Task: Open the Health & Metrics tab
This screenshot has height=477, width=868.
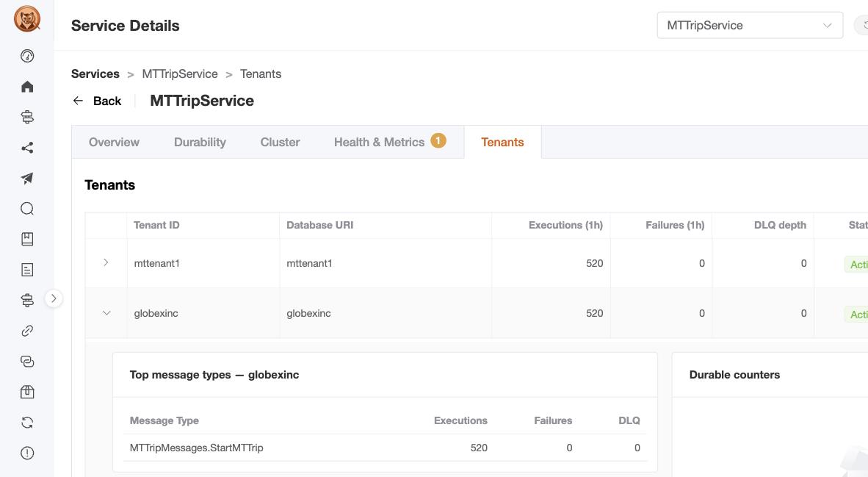Action: coord(379,143)
